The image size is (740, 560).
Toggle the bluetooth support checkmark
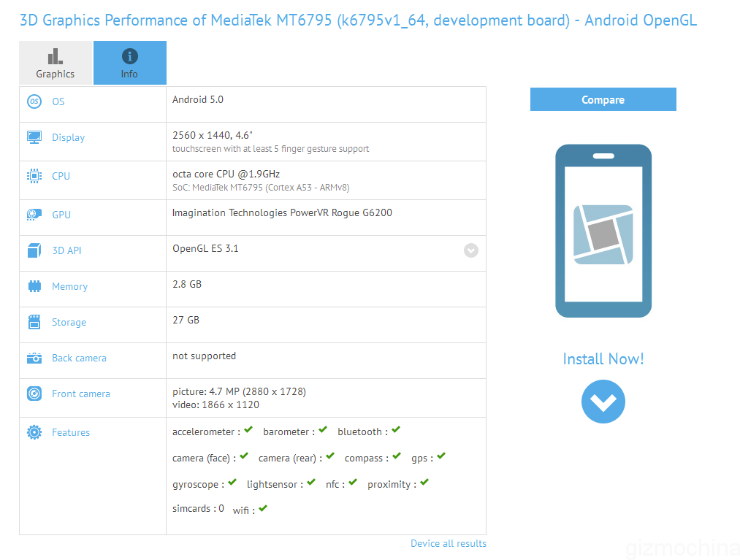pos(395,429)
